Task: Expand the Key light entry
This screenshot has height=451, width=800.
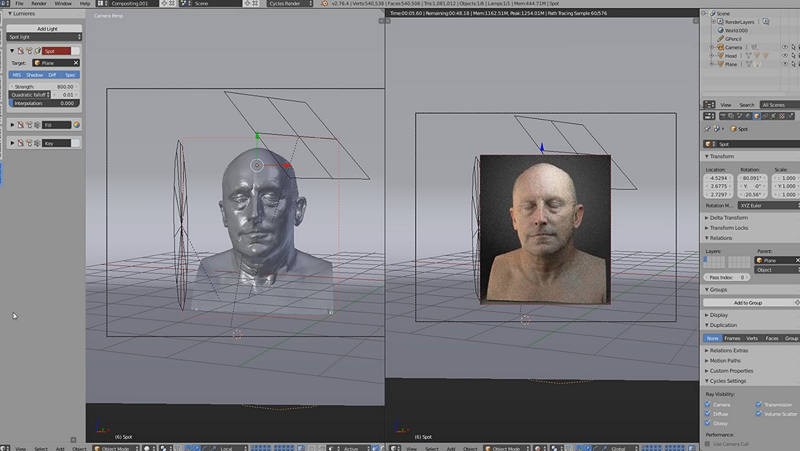Action: coord(12,143)
